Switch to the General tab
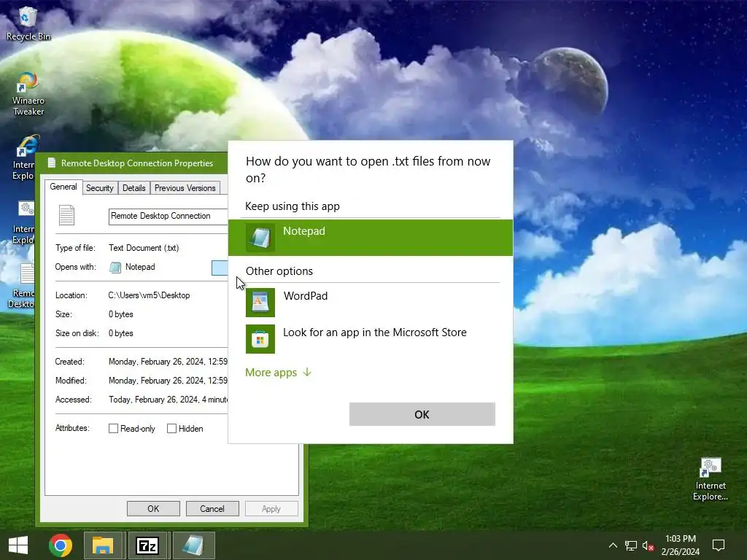The width and height of the screenshot is (747, 560). pyautogui.click(x=63, y=187)
